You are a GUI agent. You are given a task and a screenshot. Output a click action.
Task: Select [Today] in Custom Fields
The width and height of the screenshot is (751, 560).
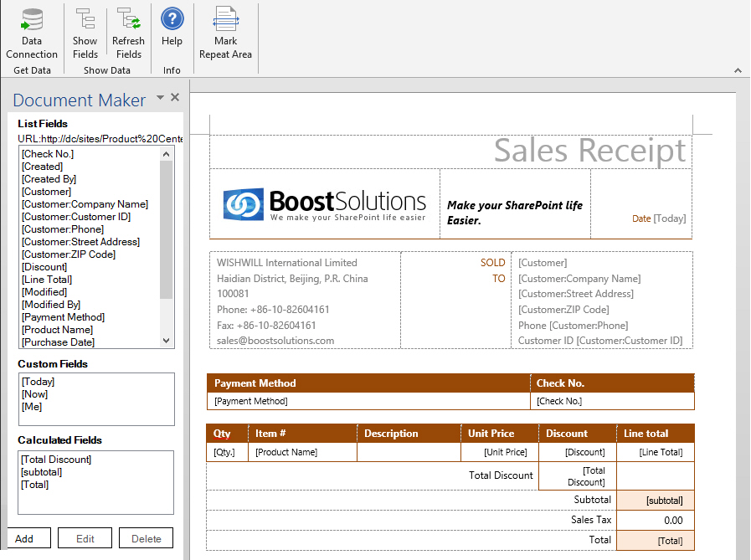coord(38,382)
